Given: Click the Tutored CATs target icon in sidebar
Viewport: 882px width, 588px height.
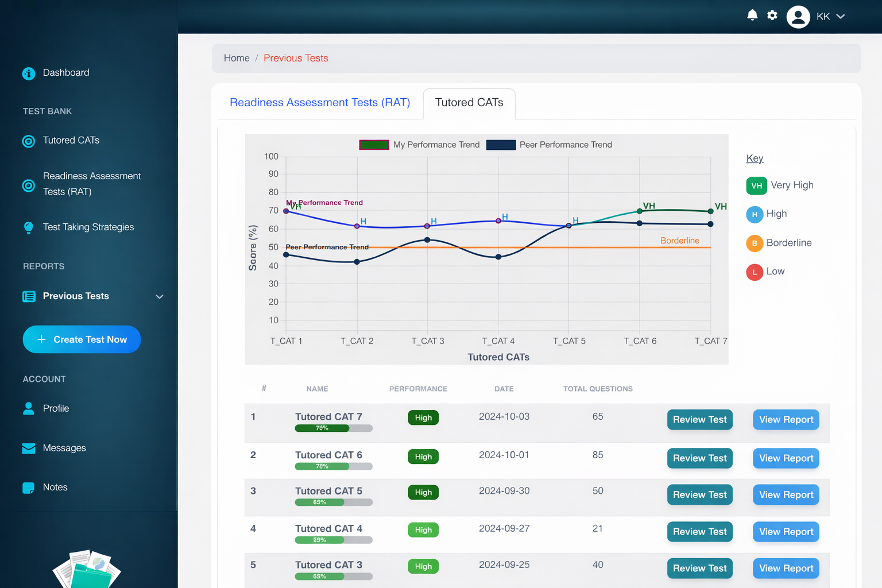Looking at the screenshot, I should tap(29, 141).
